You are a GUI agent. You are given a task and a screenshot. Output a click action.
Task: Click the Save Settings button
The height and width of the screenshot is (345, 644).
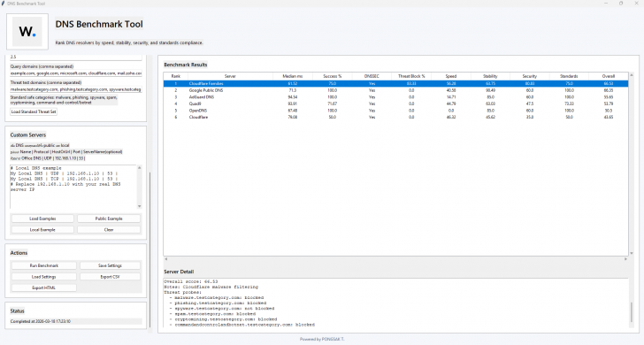pos(110,265)
